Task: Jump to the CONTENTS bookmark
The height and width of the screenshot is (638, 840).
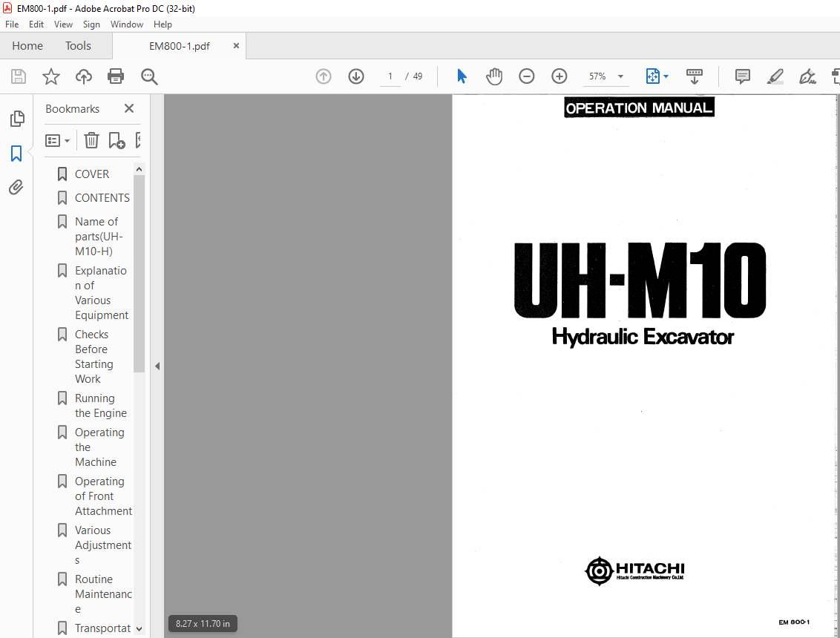Action: (x=102, y=197)
